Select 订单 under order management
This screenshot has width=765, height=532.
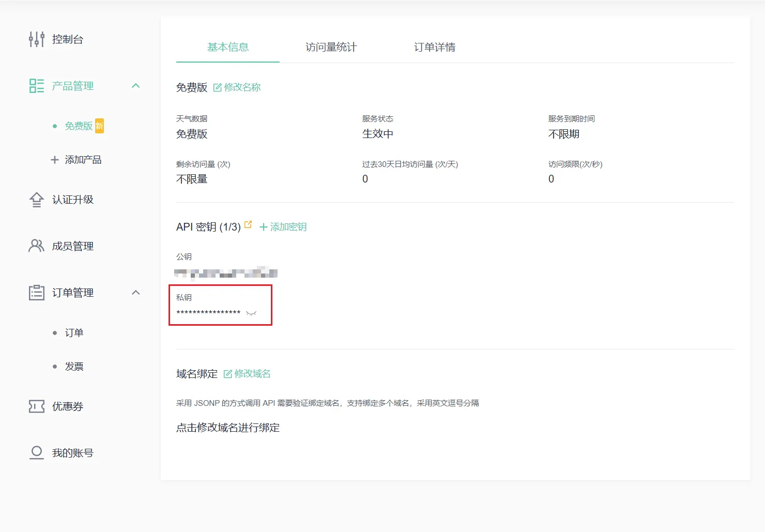pos(74,332)
